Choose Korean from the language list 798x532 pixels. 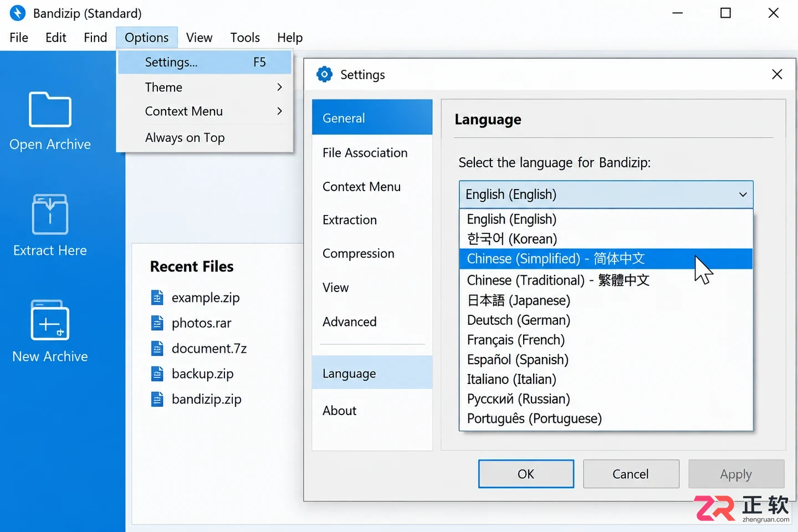[606, 239]
